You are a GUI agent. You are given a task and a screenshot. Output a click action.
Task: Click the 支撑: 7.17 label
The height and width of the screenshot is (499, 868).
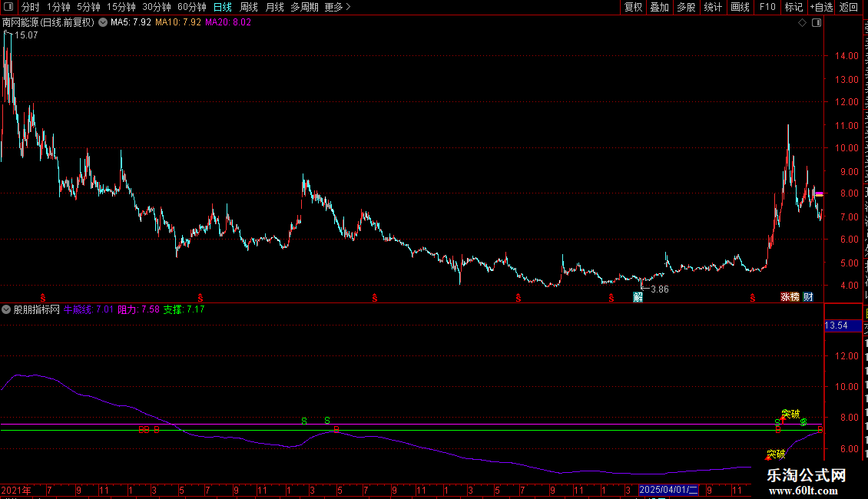pos(184,310)
